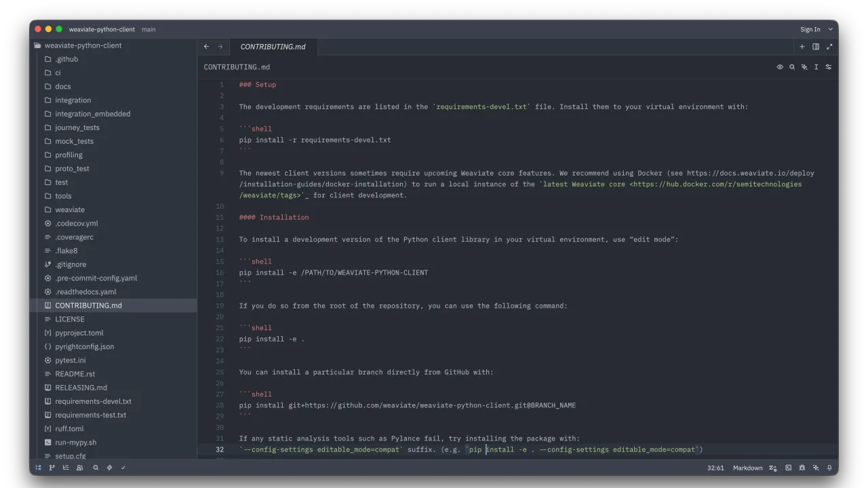
Task: Open the collaboration panel icon
Action: click(80, 468)
